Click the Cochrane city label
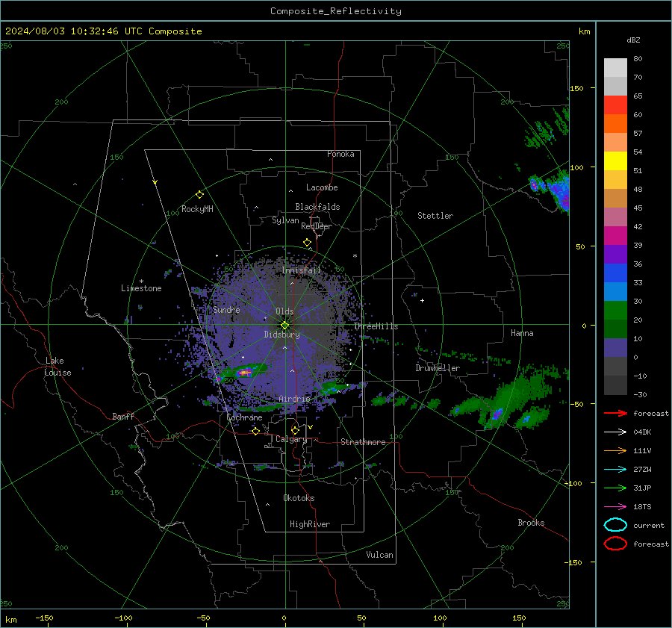The width and height of the screenshot is (672, 628). click(x=244, y=417)
